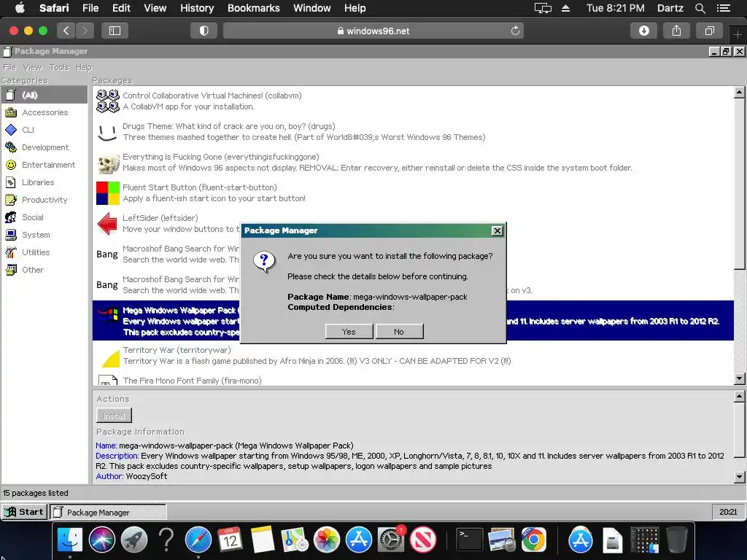Click the skull icon for Everything Is Gone package
This screenshot has height=560, width=747.
(x=108, y=163)
